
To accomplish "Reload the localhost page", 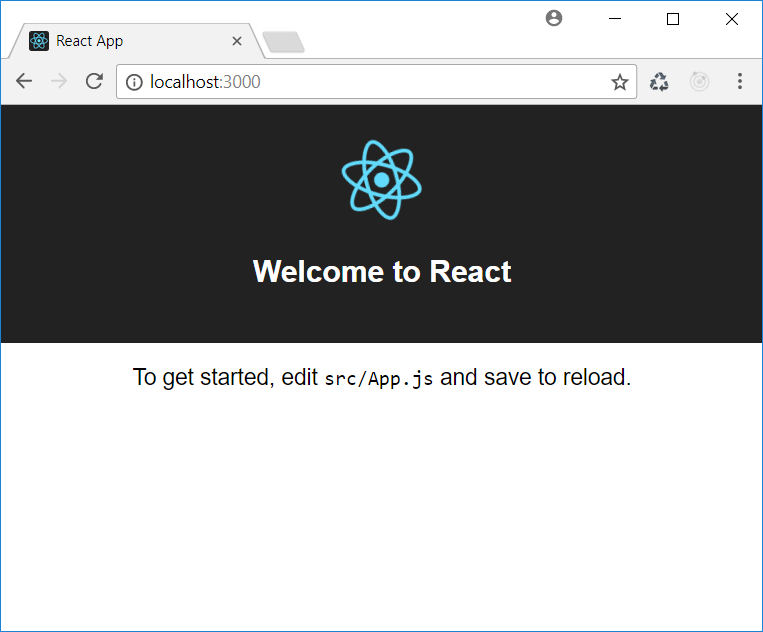I will 94,82.
